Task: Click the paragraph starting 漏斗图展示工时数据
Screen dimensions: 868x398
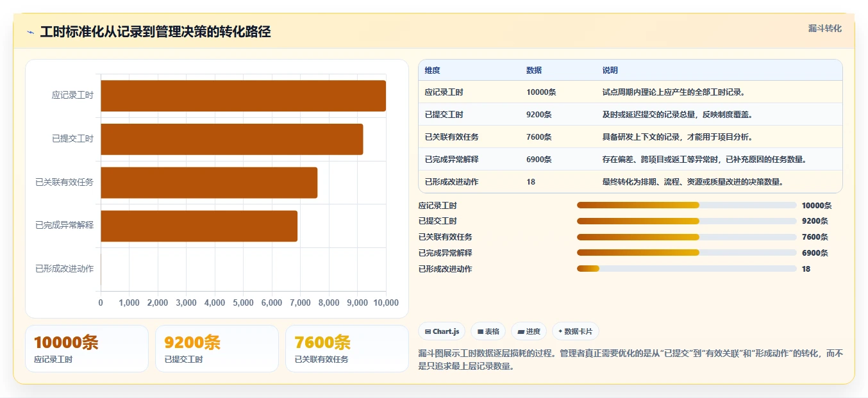Action: [x=631, y=360]
